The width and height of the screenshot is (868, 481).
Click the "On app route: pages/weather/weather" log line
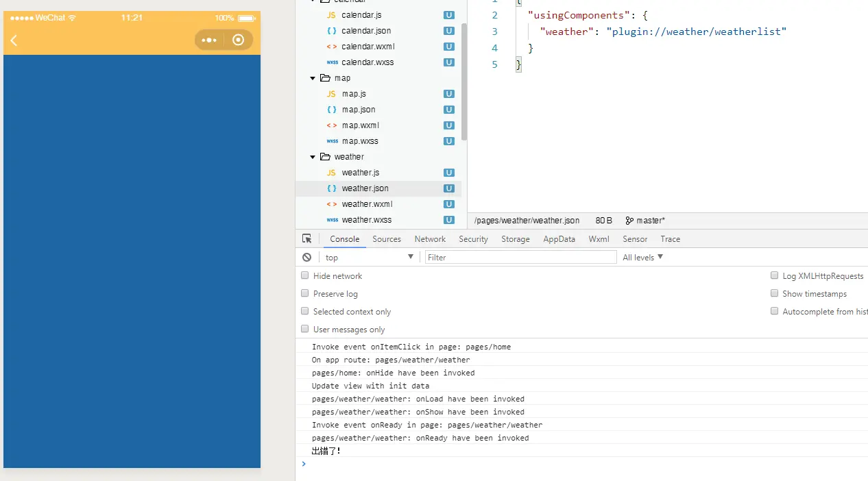(391, 360)
